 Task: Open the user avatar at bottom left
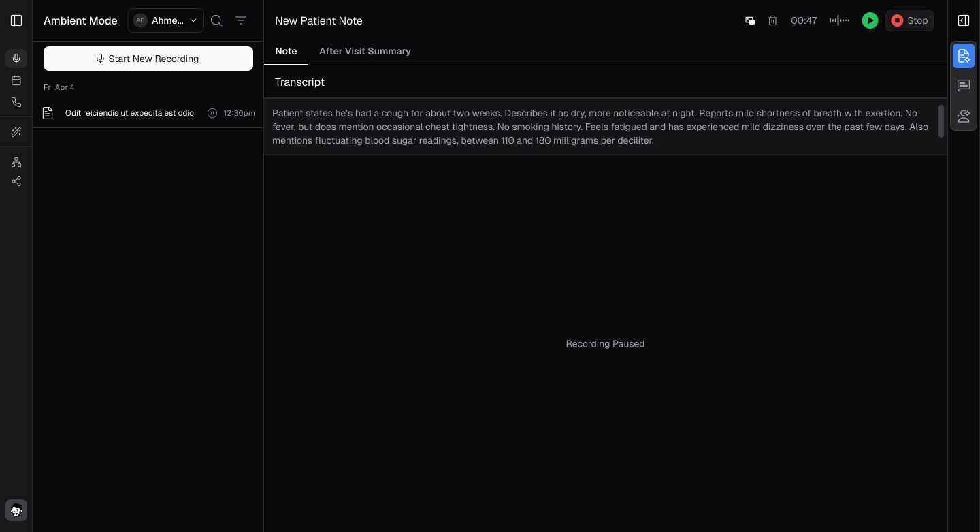click(16, 510)
